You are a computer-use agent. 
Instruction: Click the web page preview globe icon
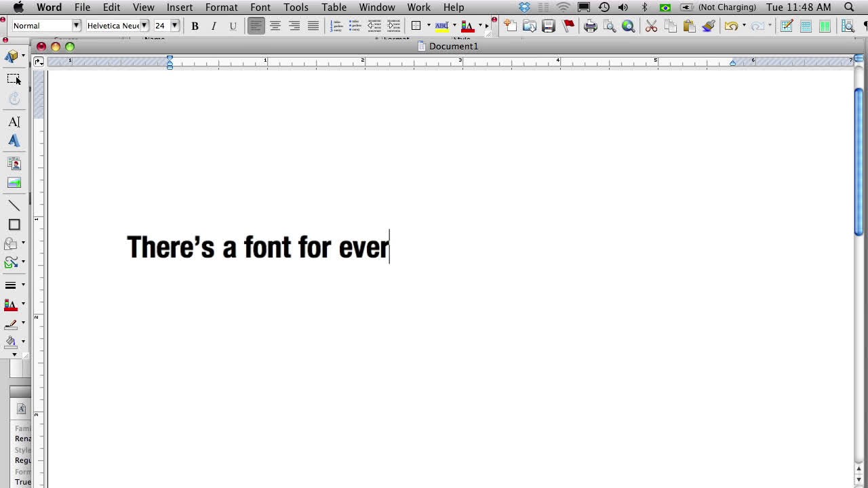click(x=629, y=26)
